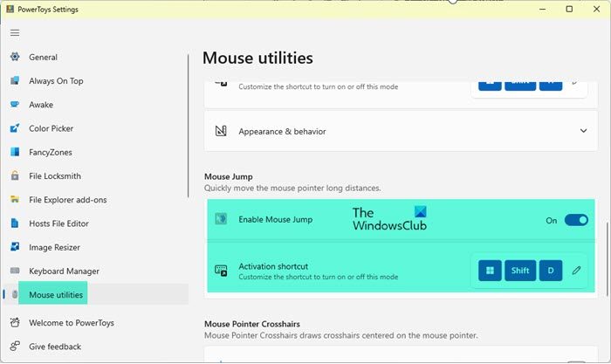Screen dimensions: 611x364
Task: Navigate to FancyZones page
Action: (x=51, y=152)
